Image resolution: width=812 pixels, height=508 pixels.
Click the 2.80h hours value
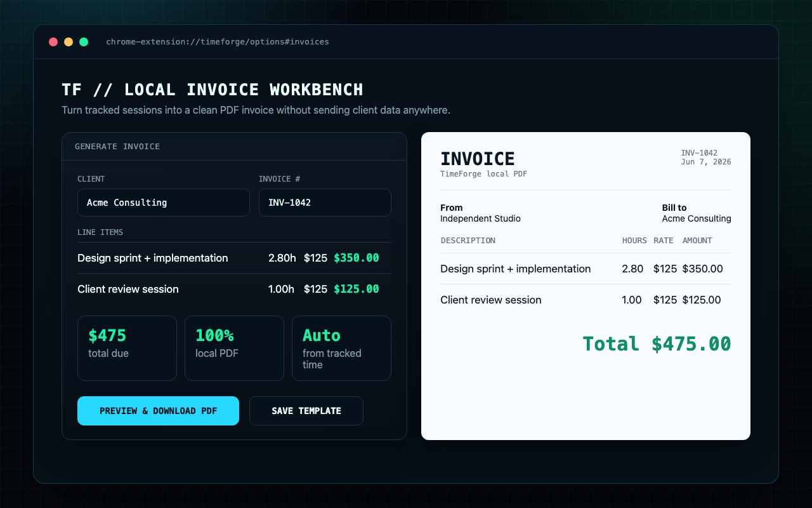282,258
